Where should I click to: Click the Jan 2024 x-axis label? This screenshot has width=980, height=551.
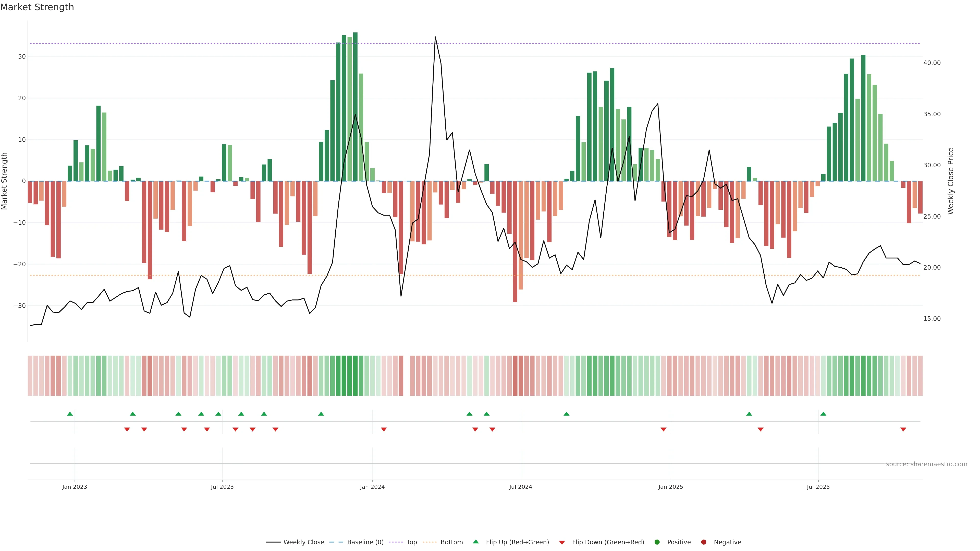[372, 487]
